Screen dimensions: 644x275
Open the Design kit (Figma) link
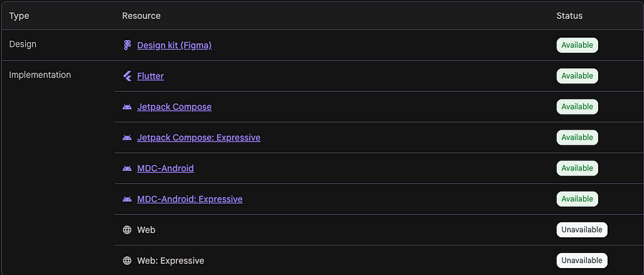[x=175, y=45]
